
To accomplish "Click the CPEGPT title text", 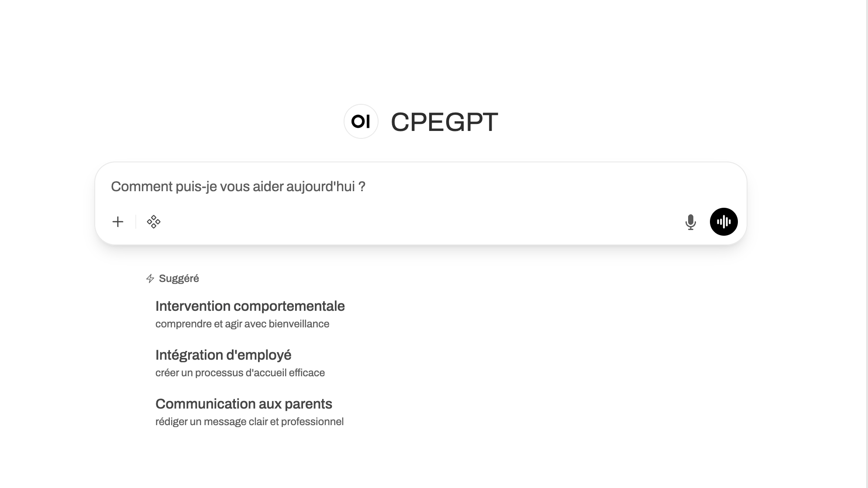I will (x=444, y=121).
